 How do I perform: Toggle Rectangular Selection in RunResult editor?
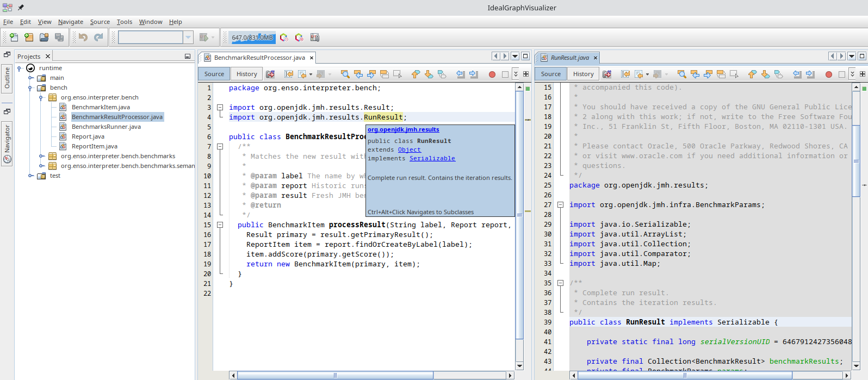click(734, 74)
